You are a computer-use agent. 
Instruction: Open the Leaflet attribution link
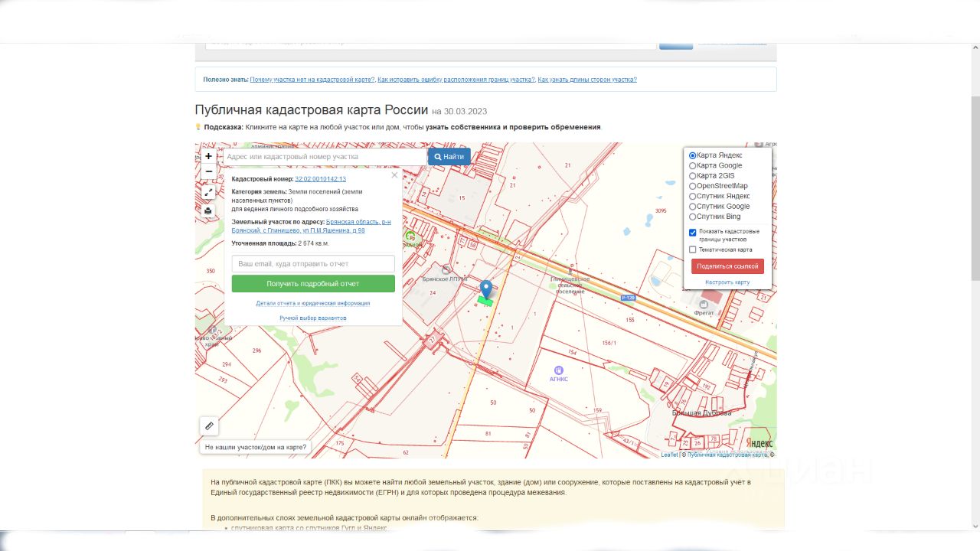pos(669,455)
